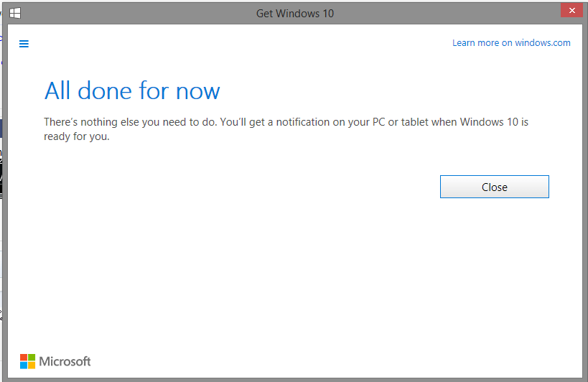Click the 'Get Windows 10' window title

point(295,14)
